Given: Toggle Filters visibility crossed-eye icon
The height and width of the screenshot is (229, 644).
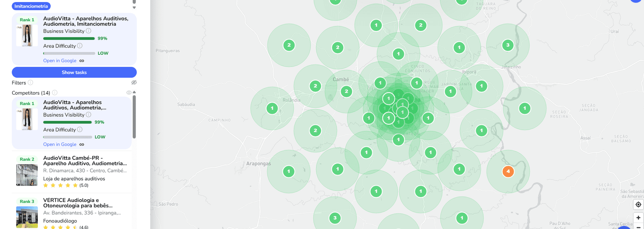Looking at the screenshot, I should [x=134, y=83].
